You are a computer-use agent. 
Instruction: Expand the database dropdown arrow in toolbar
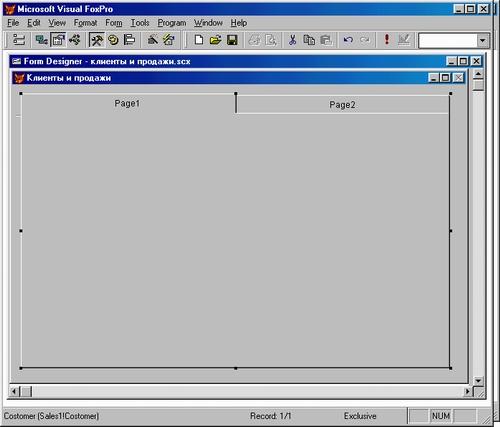[482, 41]
